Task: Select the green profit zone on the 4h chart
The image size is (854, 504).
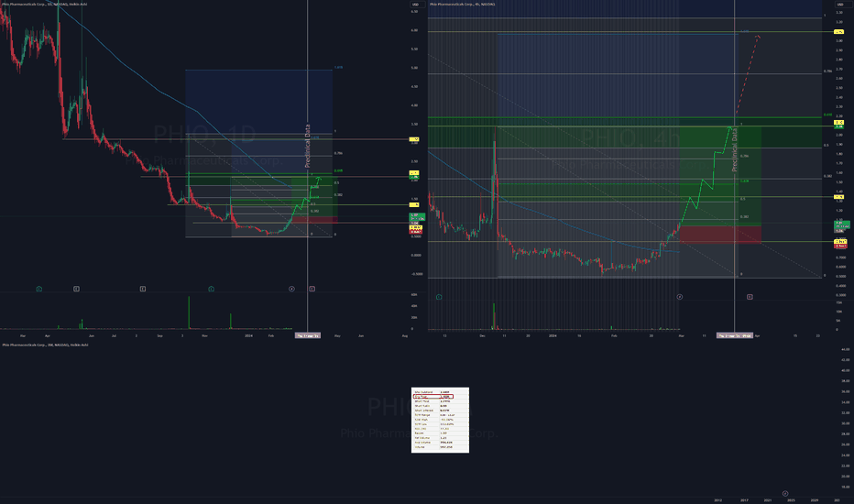Action: [x=720, y=176]
